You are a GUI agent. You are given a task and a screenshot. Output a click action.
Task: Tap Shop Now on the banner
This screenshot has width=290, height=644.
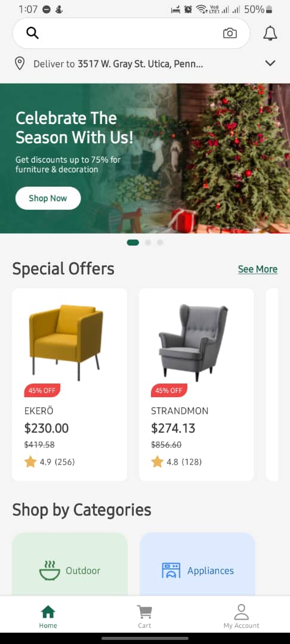(x=48, y=199)
